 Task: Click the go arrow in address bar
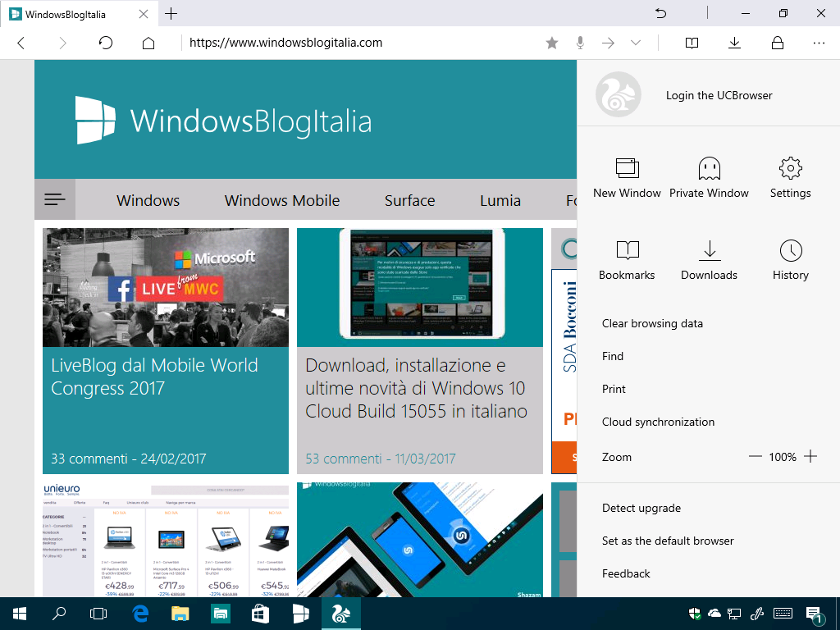coord(608,43)
